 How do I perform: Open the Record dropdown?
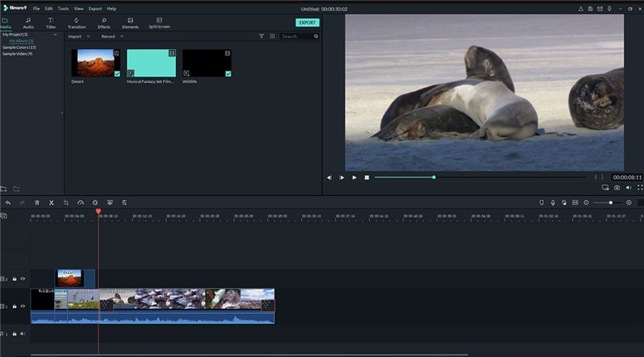point(112,37)
